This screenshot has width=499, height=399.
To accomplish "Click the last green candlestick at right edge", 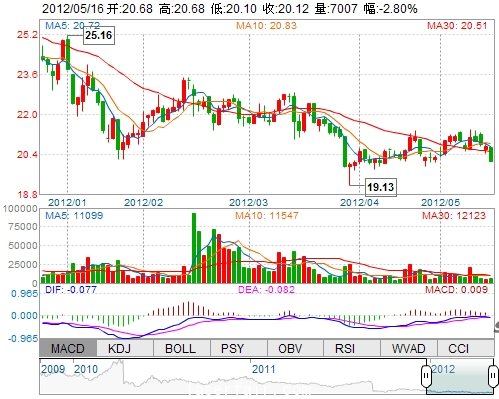I will (491, 154).
